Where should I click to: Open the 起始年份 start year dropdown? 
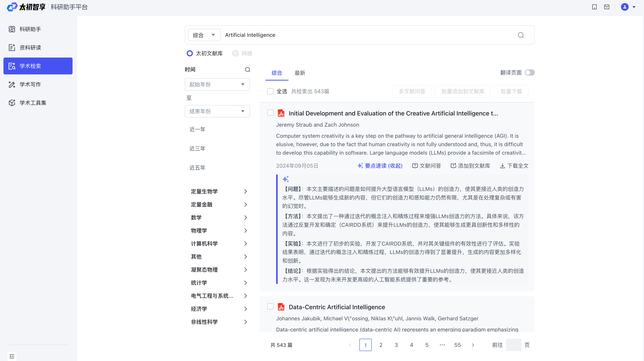tap(217, 84)
